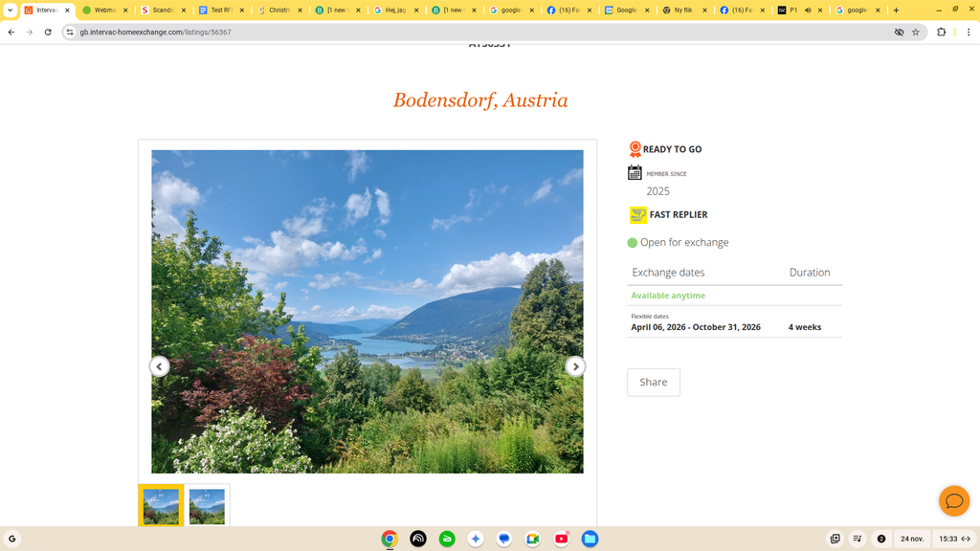The height and width of the screenshot is (551, 980).
Task: Bookmark this page with the star icon
Action: 916,32
